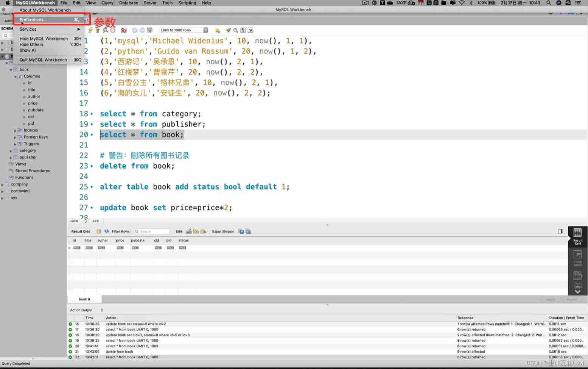The height and width of the screenshot is (369, 588).
Task: Toggle result panel sidebar visibility icon
Action: click(560, 231)
